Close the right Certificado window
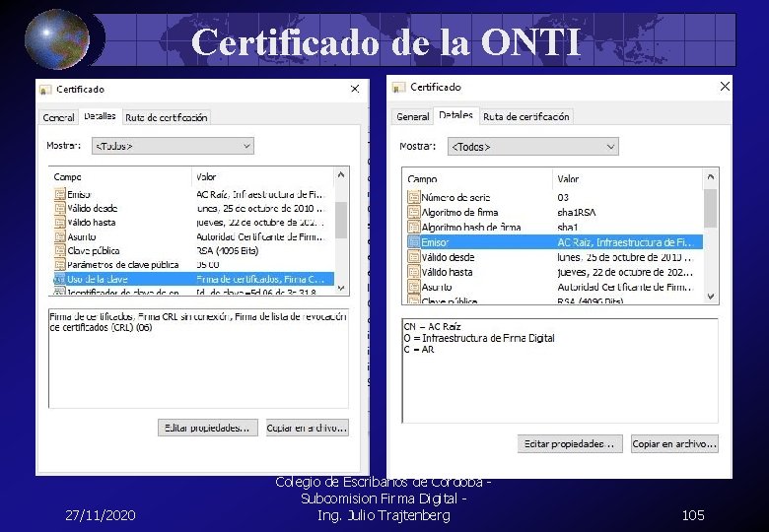This screenshot has width=769, height=532. tap(725, 87)
